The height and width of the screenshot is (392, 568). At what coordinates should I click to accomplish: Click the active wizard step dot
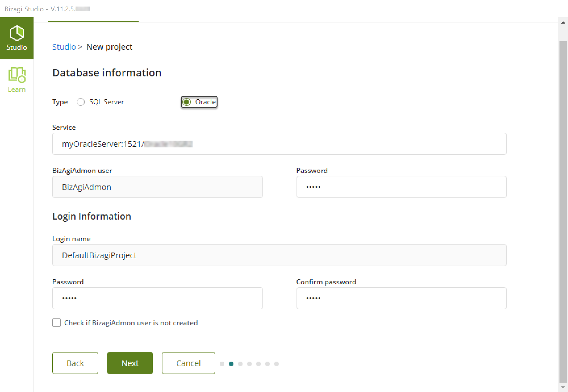(231, 364)
